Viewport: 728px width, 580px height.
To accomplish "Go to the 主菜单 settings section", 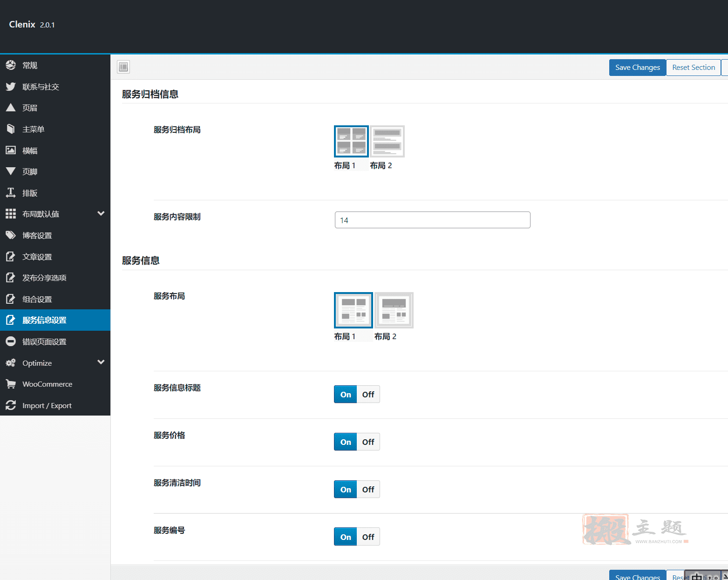I will (55, 129).
